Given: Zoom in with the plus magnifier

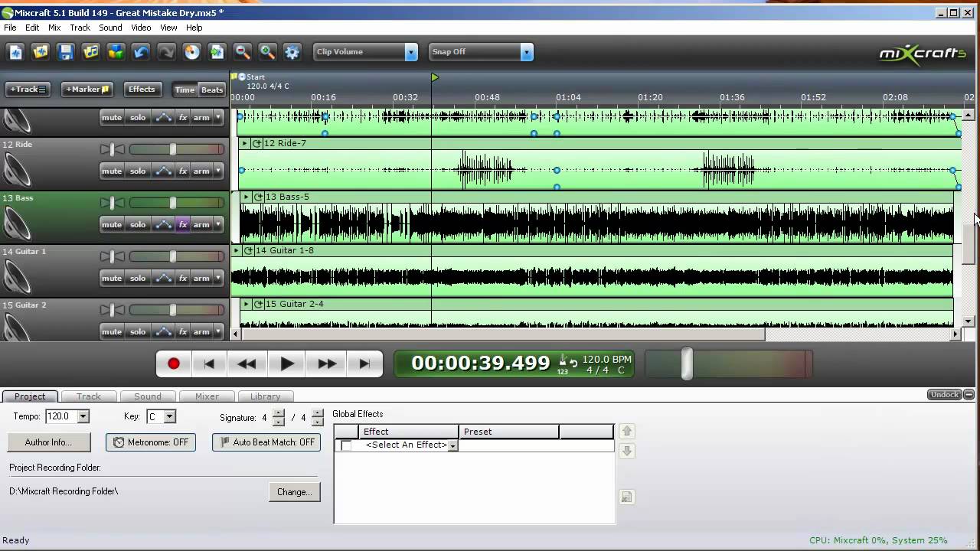Looking at the screenshot, I should click(x=267, y=52).
